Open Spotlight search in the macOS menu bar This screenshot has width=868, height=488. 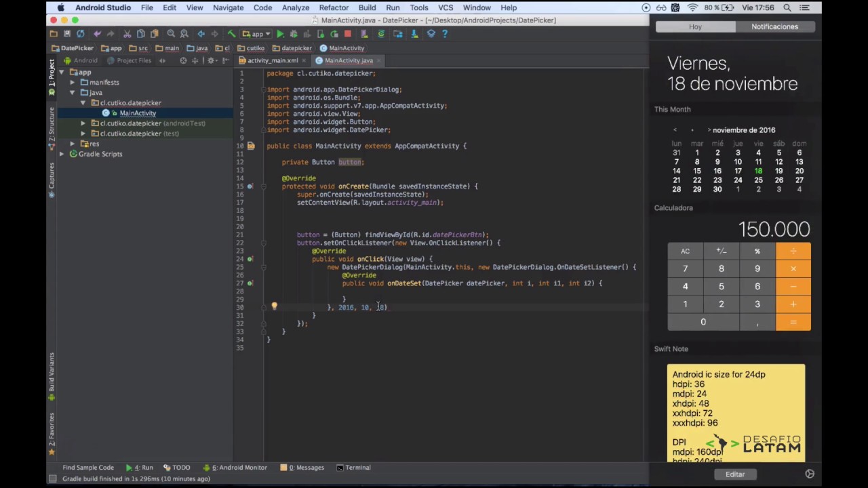[x=787, y=7]
